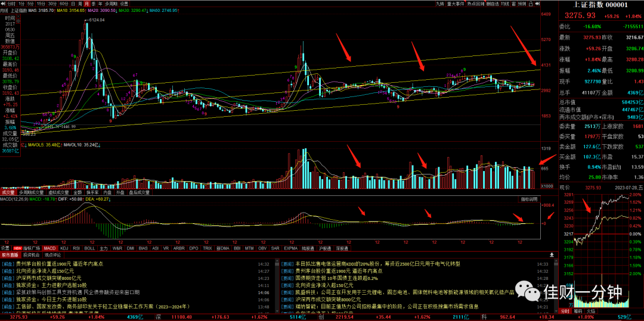Switch to ARBR indicator
This screenshot has width=644, height=321.
(x=179, y=248)
